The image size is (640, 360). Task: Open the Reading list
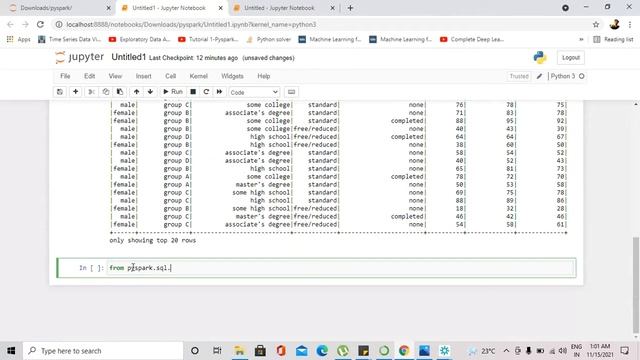pos(613,39)
